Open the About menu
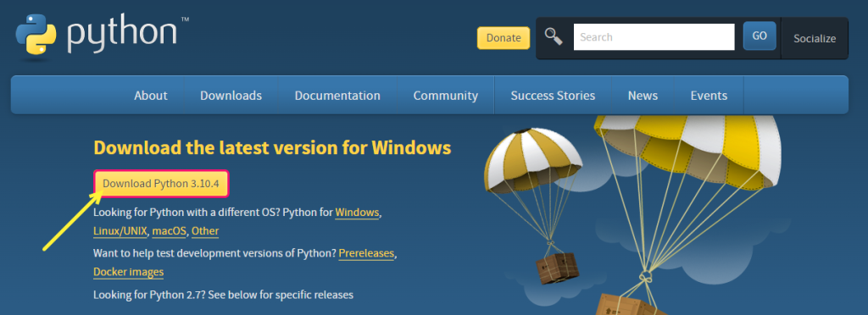This screenshot has width=868, height=315. tap(151, 95)
